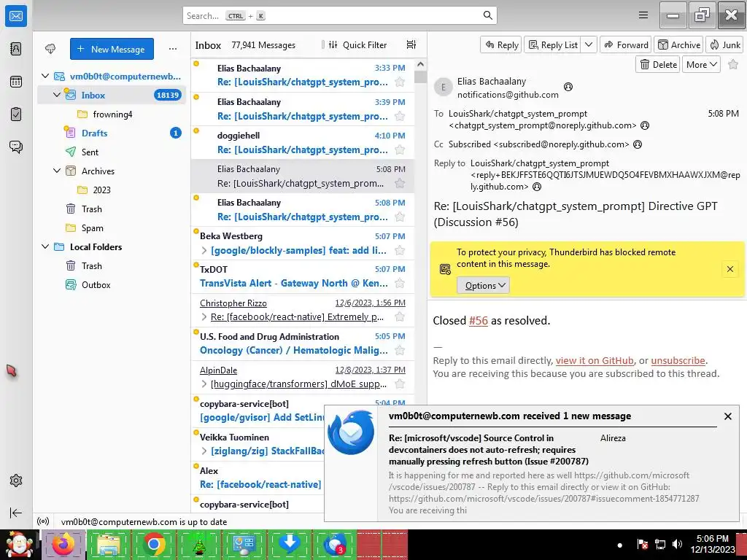747x560 pixels.
Task: Open the 2023 archive folder
Action: [112, 190]
